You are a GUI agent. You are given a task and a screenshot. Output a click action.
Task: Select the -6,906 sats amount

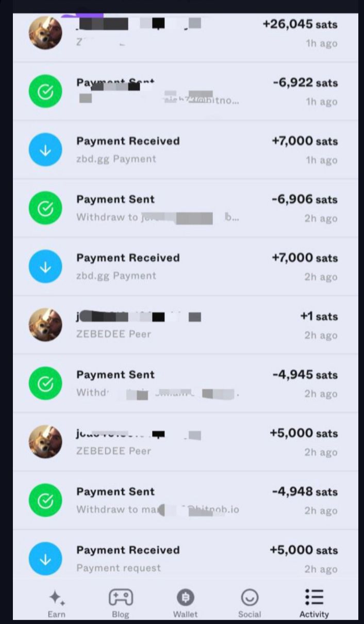coord(305,200)
